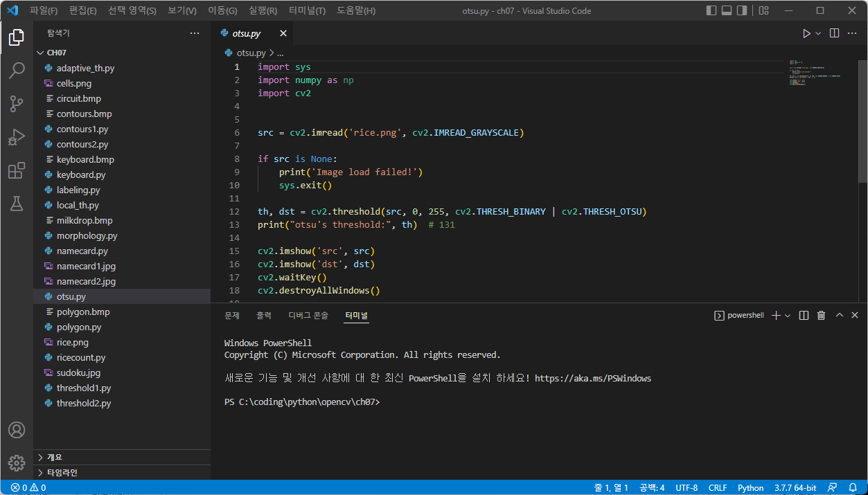Open the Manage gear icon
Image resolution: width=868 pixels, height=495 pixels.
coord(17,463)
